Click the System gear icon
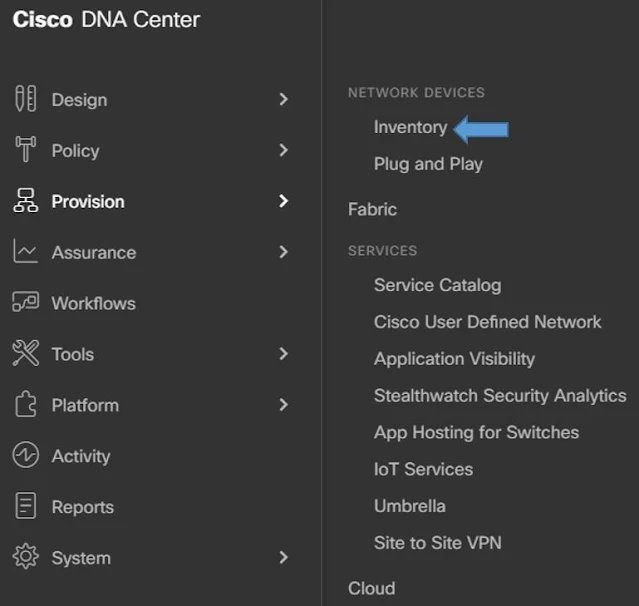The image size is (639, 606). [25, 558]
